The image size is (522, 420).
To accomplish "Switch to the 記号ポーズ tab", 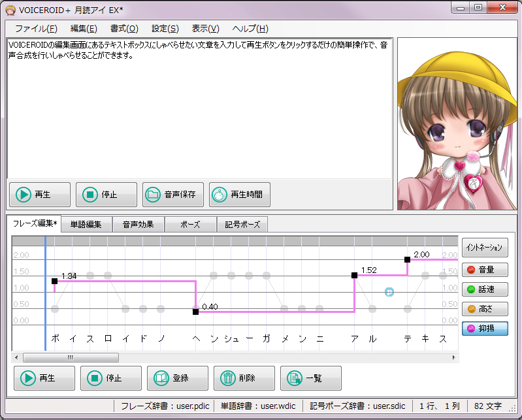I will (x=242, y=225).
